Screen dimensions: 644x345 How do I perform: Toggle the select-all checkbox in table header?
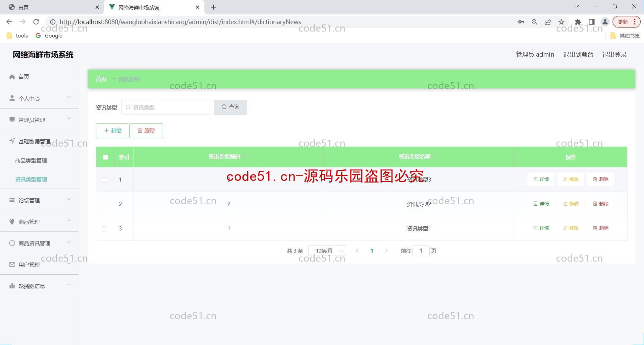pyautogui.click(x=105, y=157)
